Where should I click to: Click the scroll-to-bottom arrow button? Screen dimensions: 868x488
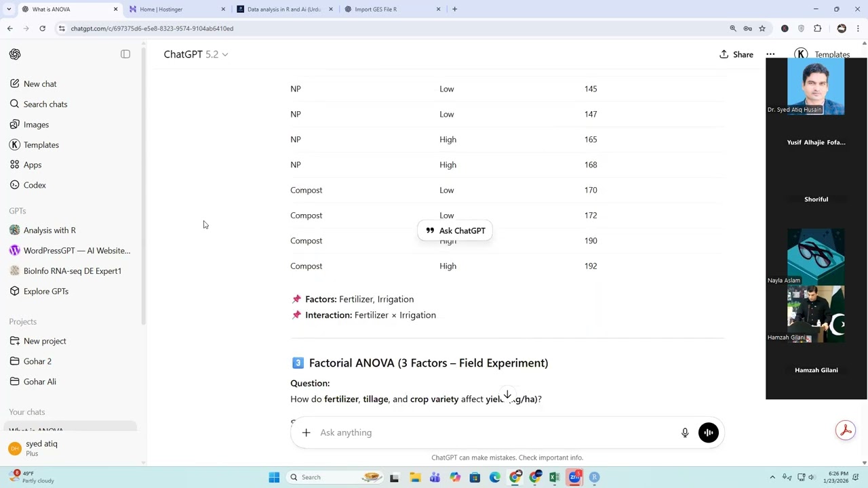(507, 395)
